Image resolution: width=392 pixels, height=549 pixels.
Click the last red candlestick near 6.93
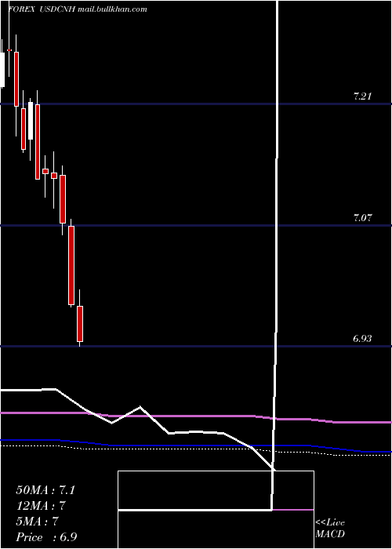[x=80, y=324]
